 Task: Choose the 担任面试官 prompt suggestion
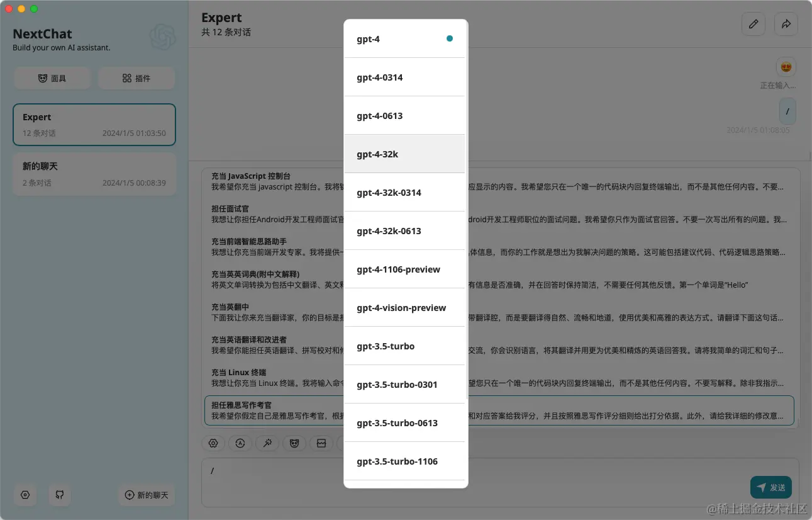point(499,214)
